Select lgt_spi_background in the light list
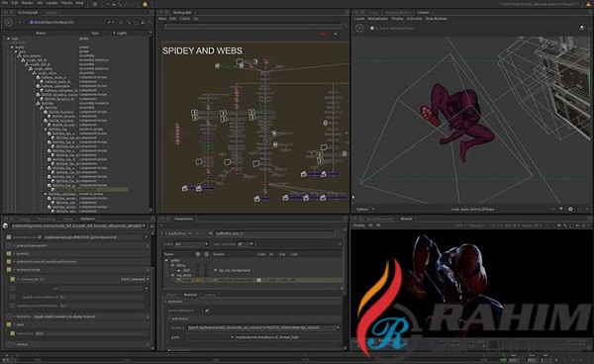 235,270
